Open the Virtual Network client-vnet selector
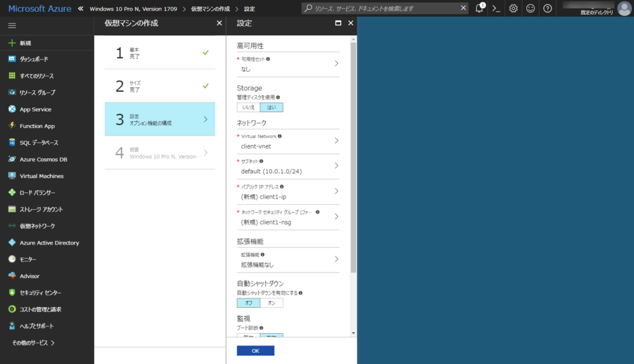This screenshot has width=634, height=364. [288, 142]
